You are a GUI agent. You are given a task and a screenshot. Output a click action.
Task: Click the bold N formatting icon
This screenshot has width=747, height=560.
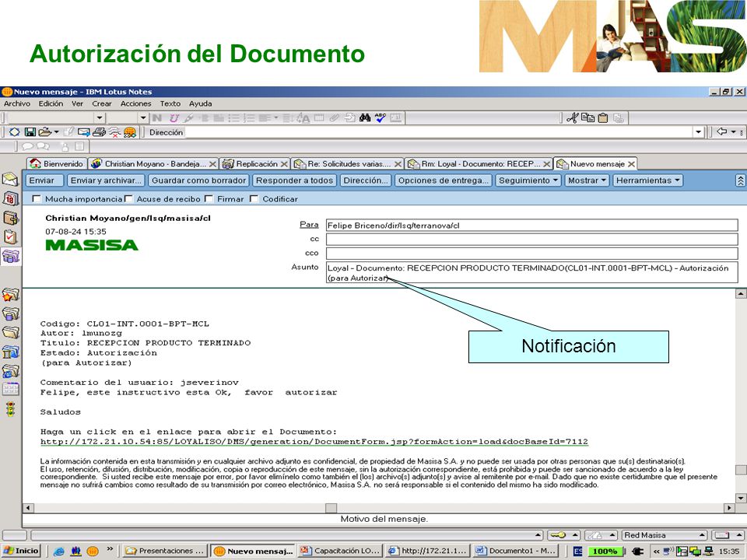(156, 117)
